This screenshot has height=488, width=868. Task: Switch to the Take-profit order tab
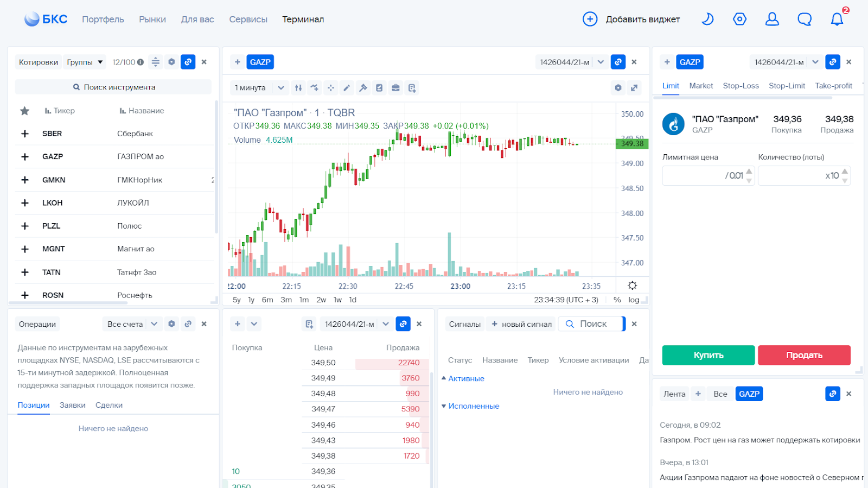point(833,86)
